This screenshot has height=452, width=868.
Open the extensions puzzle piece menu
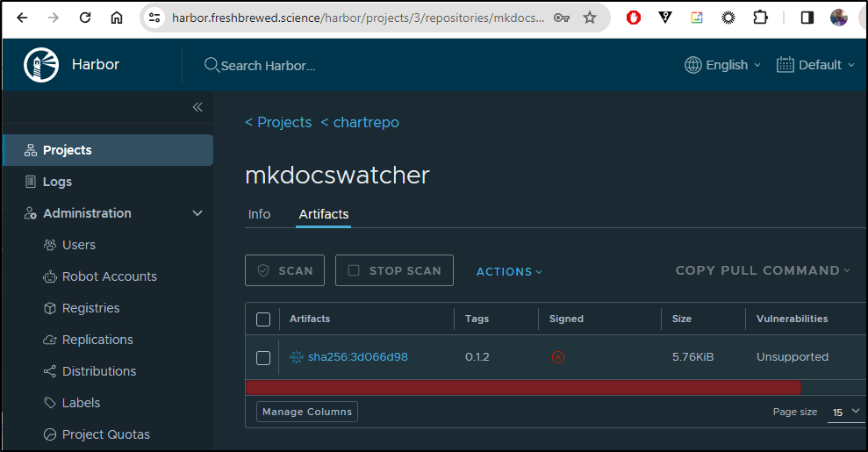[760, 18]
